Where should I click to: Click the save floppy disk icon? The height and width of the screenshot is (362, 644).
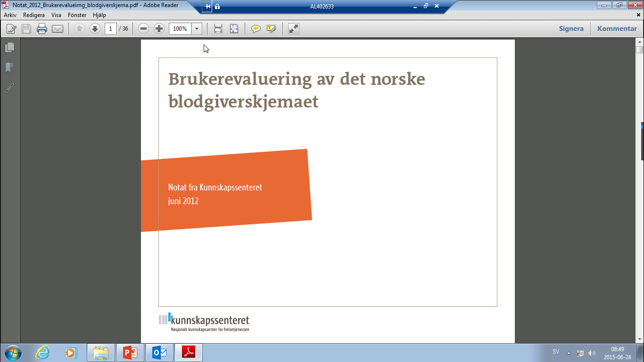pyautogui.click(x=26, y=29)
